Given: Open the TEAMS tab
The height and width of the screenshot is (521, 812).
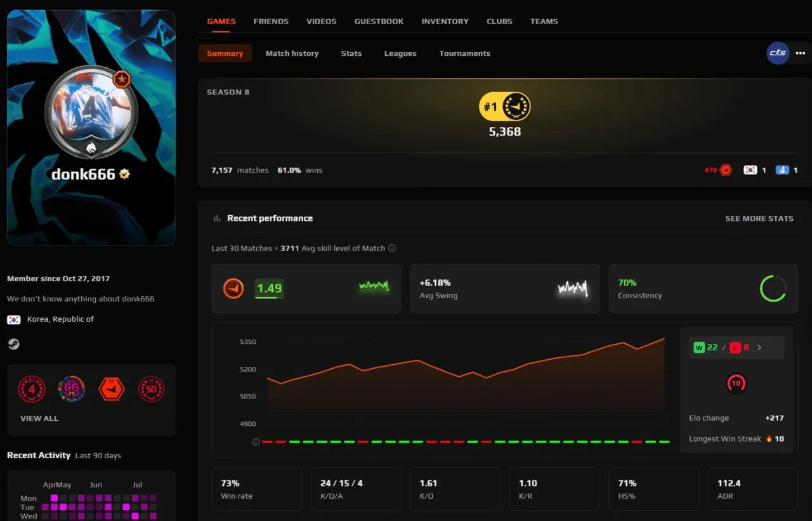Looking at the screenshot, I should click(x=544, y=22).
